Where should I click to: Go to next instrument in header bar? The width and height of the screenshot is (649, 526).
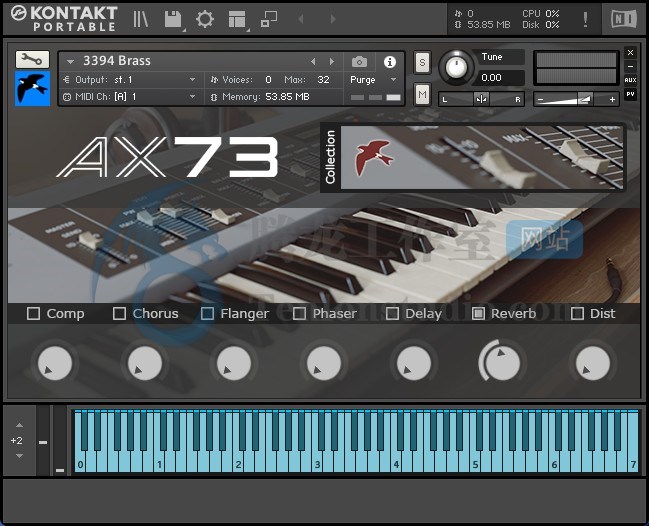(x=333, y=19)
